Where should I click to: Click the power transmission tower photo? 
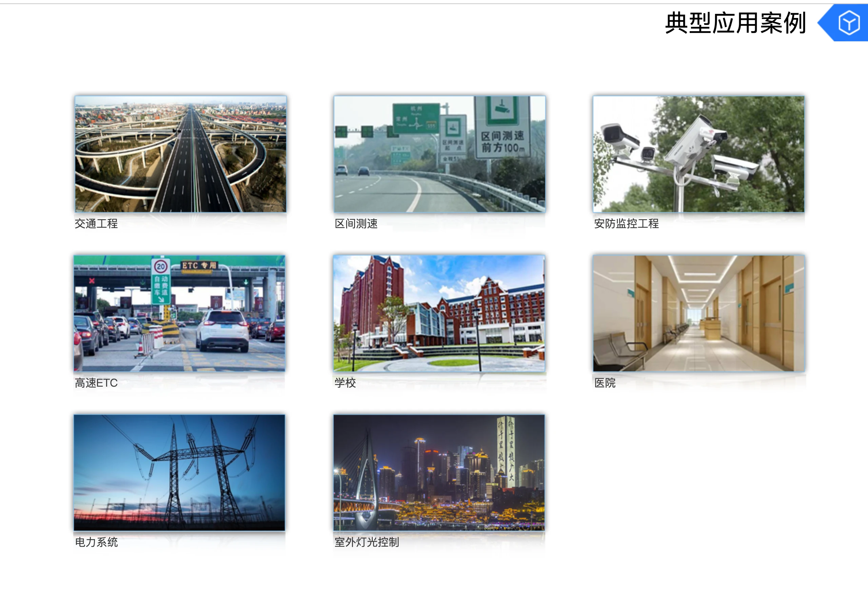(179, 472)
